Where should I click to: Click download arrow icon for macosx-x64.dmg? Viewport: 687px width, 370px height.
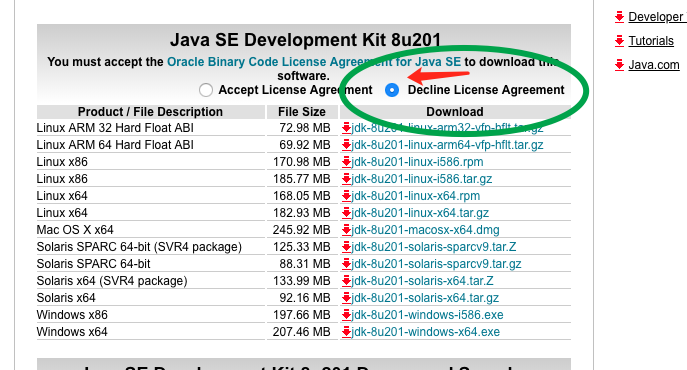(347, 230)
